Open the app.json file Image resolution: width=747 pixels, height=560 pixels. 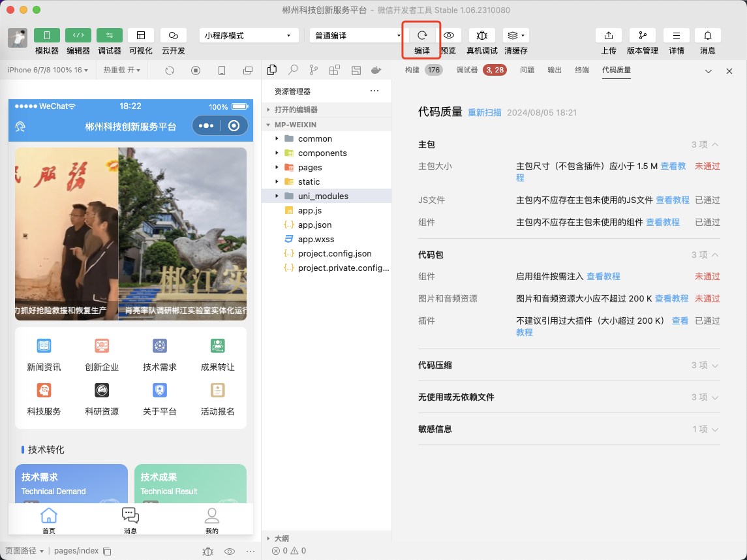327,225
